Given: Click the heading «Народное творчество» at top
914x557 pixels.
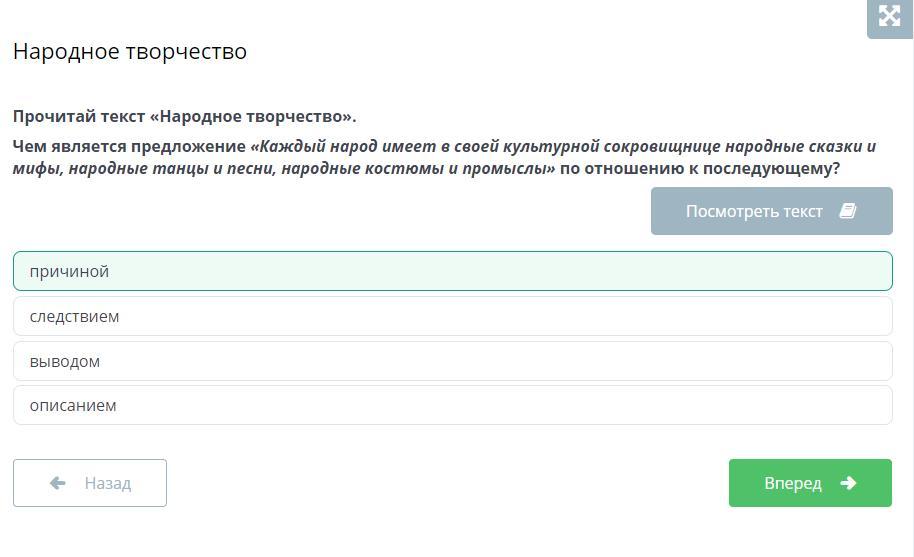Looking at the screenshot, I should point(130,51).
